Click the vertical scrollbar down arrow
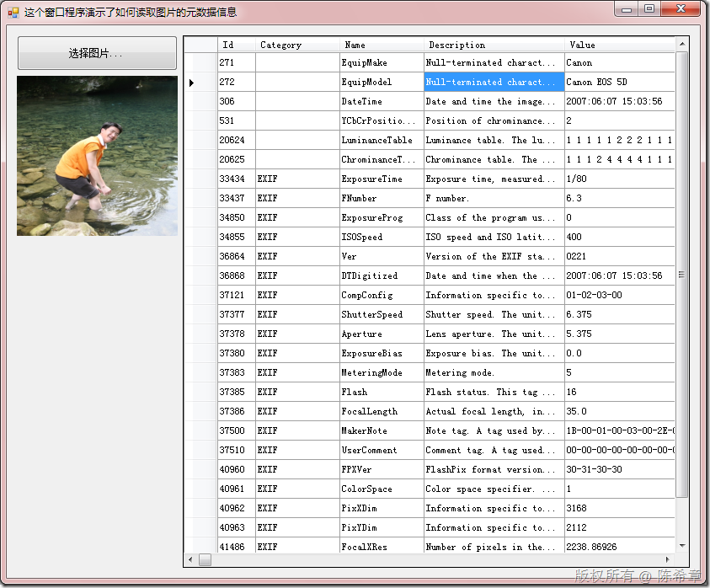Viewport: 710px width, 588px height. (682, 546)
